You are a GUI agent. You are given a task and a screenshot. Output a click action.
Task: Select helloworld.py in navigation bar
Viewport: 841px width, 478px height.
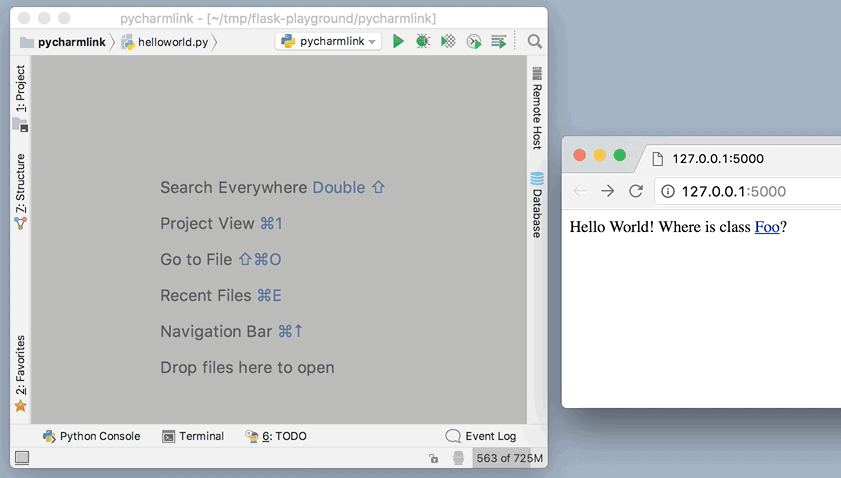pyautogui.click(x=165, y=42)
